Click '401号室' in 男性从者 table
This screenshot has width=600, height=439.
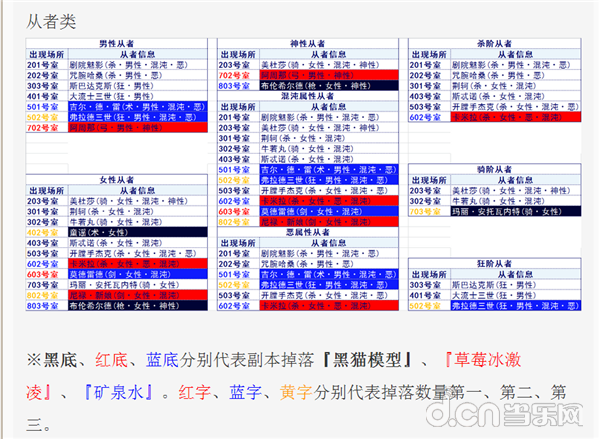[42, 96]
